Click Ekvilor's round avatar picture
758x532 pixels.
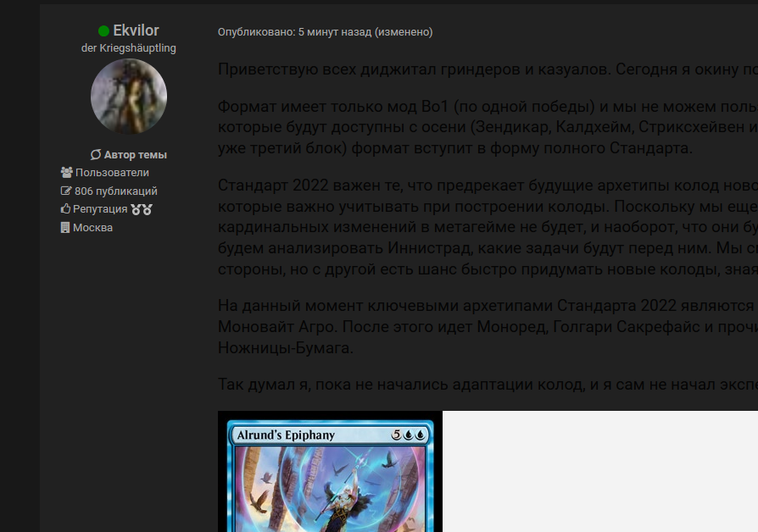coord(129,97)
